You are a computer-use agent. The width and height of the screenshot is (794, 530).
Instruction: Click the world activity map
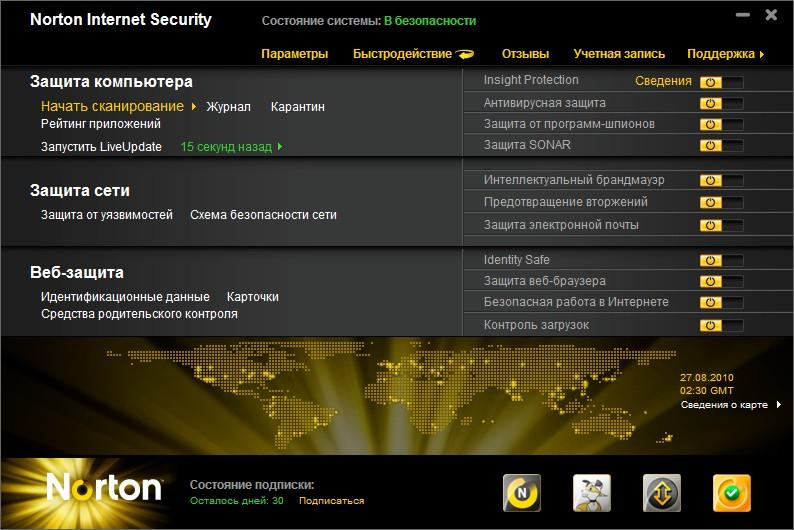(391, 395)
